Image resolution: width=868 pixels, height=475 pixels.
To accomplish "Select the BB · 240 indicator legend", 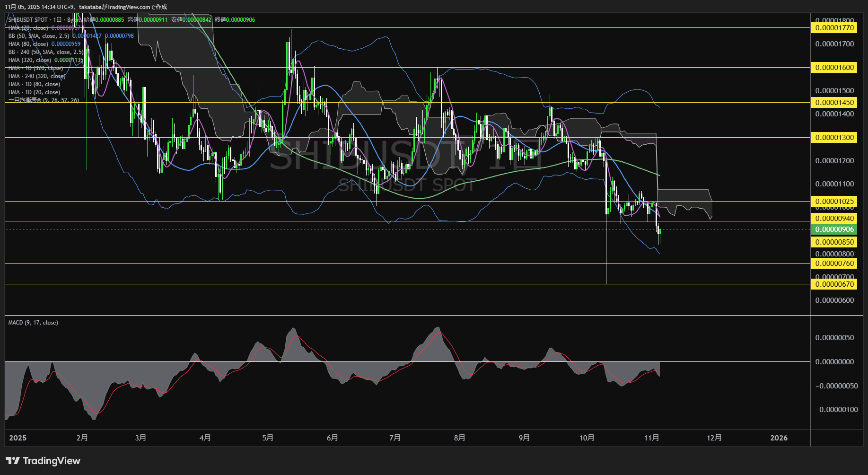I will pos(45,52).
